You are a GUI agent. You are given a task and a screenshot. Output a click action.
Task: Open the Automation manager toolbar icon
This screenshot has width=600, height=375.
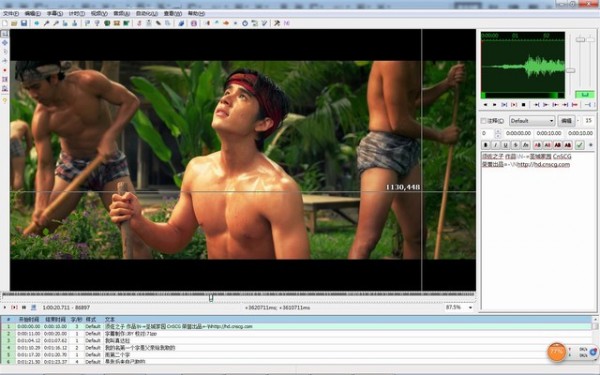(181, 23)
